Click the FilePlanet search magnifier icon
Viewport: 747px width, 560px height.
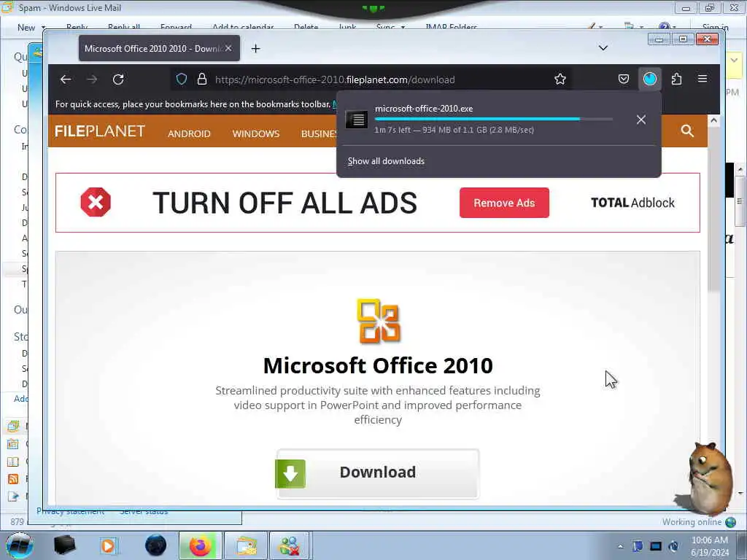click(687, 131)
